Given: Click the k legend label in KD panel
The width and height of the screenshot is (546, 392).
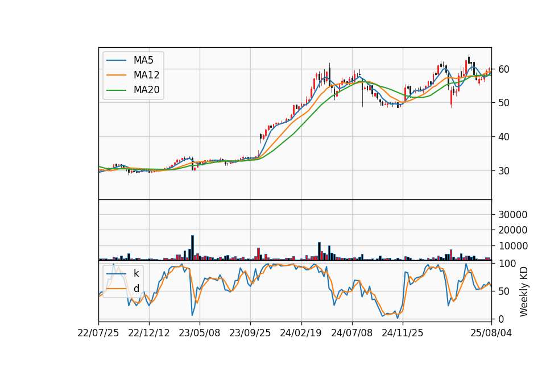Looking at the screenshot, I should point(136,273).
